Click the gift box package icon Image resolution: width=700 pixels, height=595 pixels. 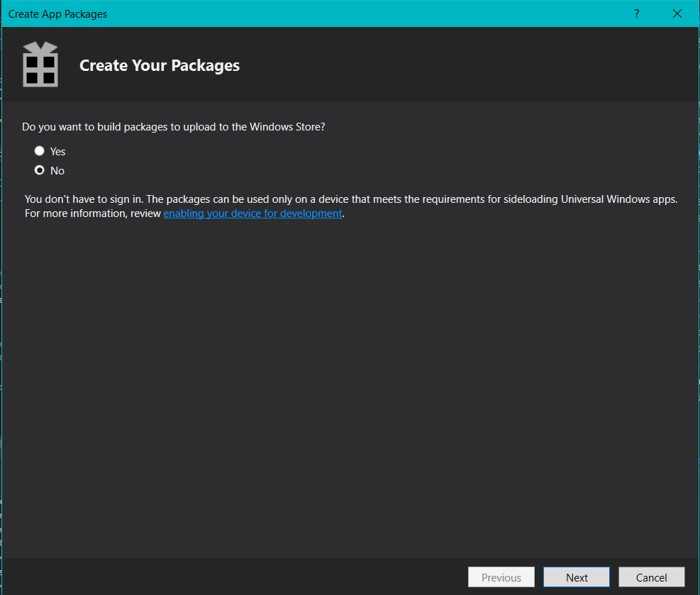pyautogui.click(x=40, y=65)
